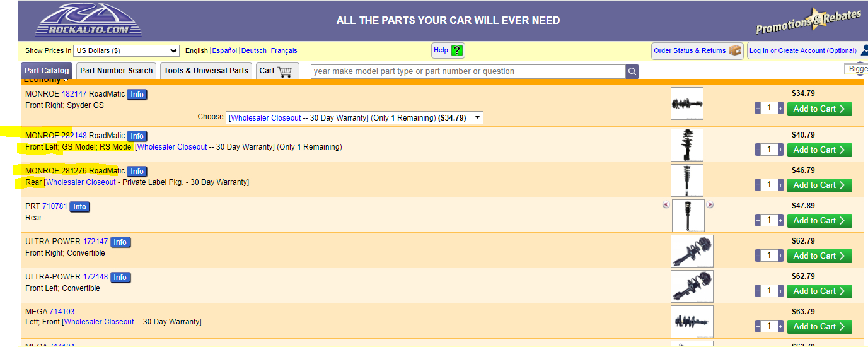Open part number 281276 link
The width and height of the screenshot is (868, 347).
[74, 171]
